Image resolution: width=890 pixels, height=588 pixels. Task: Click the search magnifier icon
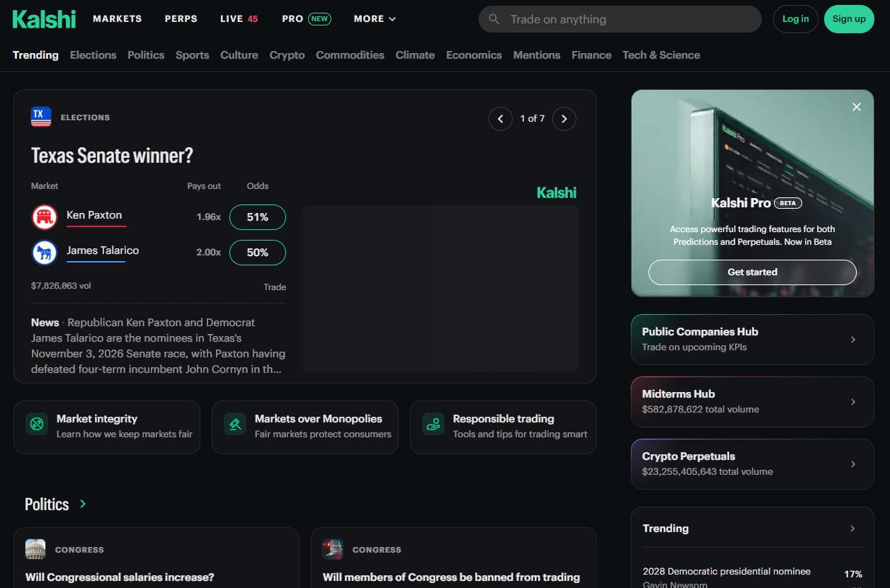tap(494, 19)
